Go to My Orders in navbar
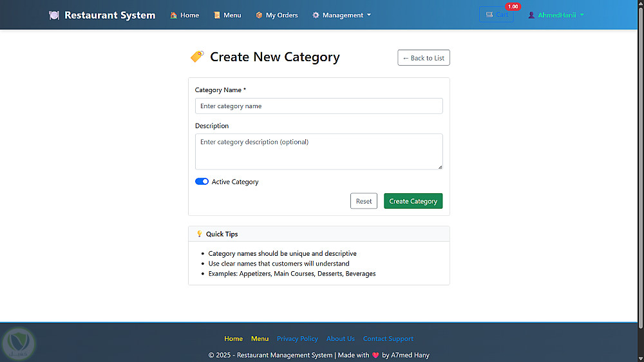The image size is (644, 362). click(x=281, y=15)
